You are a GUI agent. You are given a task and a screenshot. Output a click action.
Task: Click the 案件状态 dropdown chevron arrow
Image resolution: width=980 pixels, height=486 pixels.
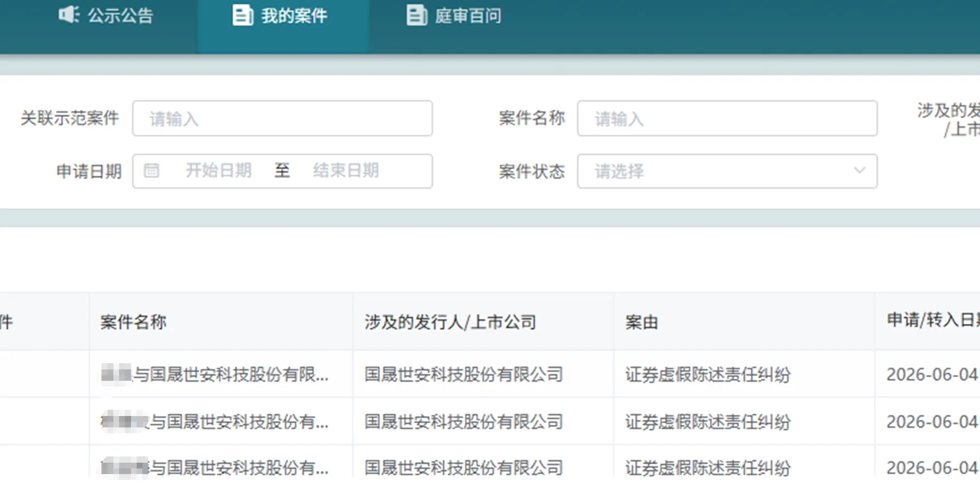(859, 170)
